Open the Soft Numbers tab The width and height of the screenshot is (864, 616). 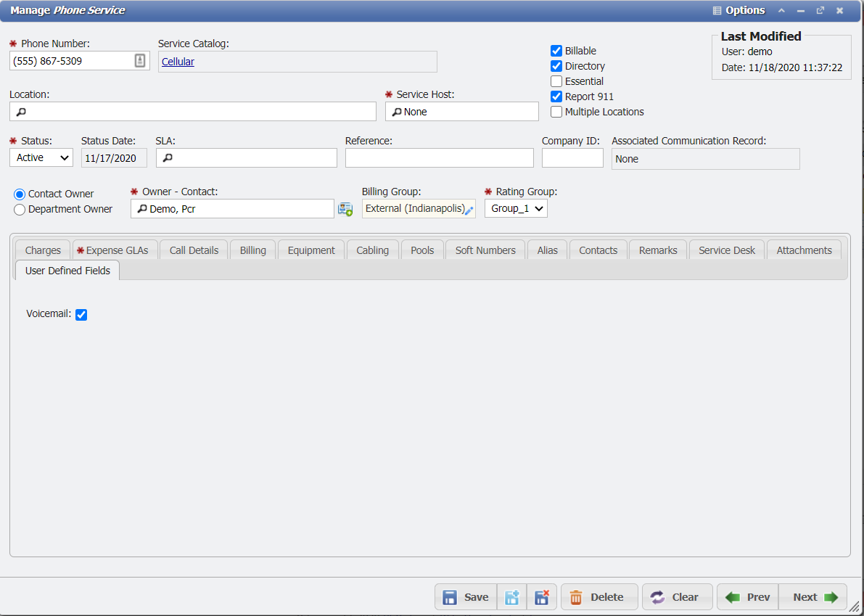(485, 250)
